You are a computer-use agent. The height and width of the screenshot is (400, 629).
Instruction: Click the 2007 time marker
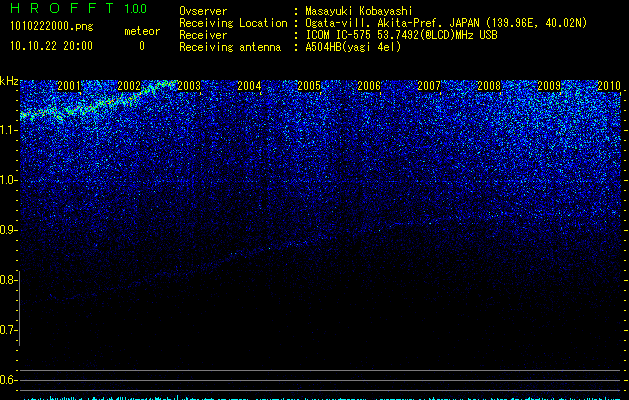pyautogui.click(x=429, y=86)
